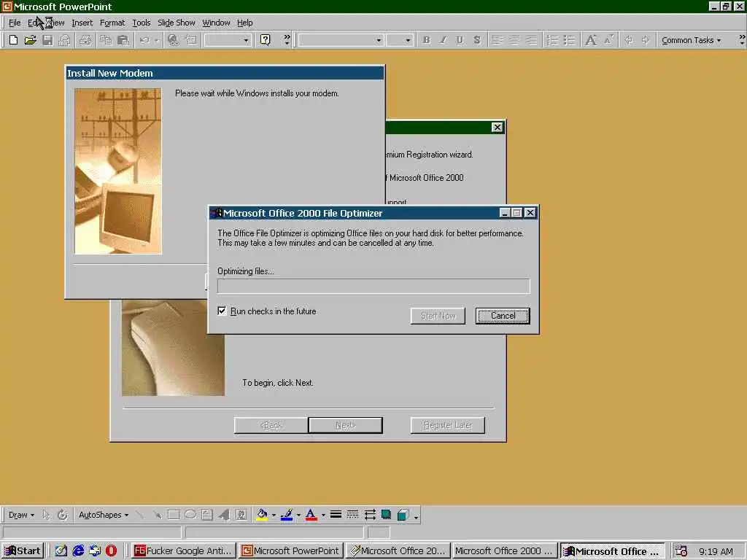
Task: Open the Font size dropdown
Action: tap(408, 40)
